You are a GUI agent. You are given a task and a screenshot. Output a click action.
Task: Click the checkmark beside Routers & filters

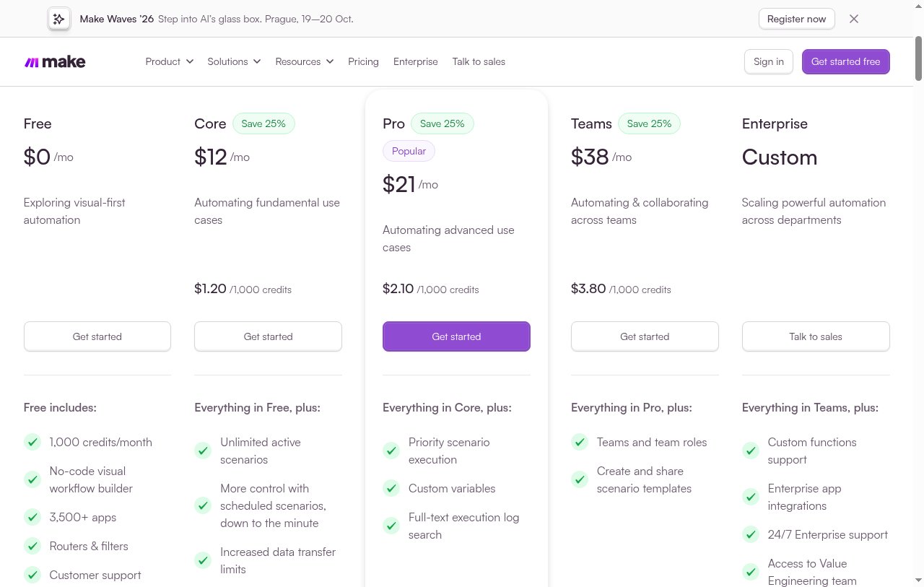coord(32,546)
